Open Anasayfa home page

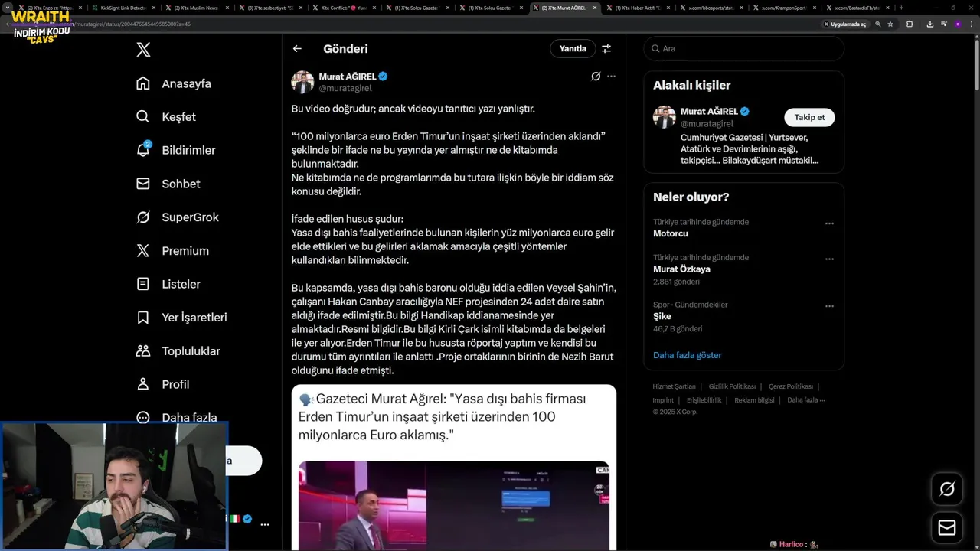tap(174, 83)
